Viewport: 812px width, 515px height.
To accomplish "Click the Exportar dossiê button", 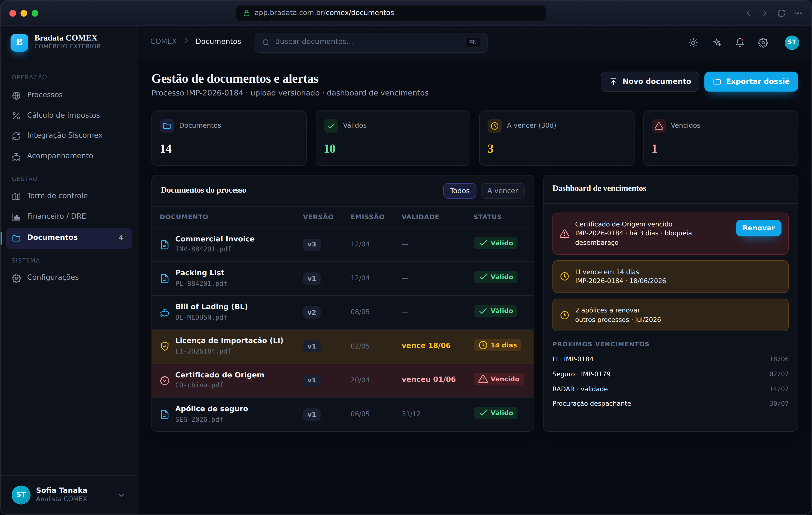I will 751,81.
